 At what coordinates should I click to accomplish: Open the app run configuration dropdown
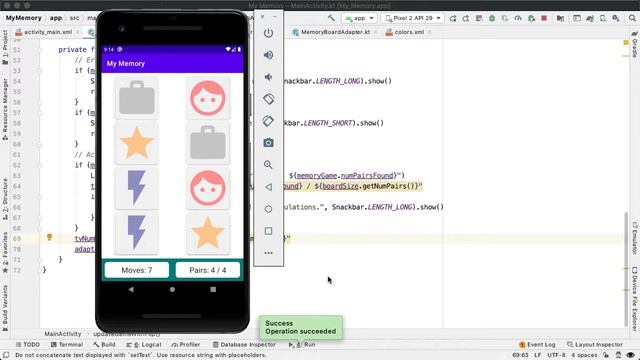(x=359, y=18)
